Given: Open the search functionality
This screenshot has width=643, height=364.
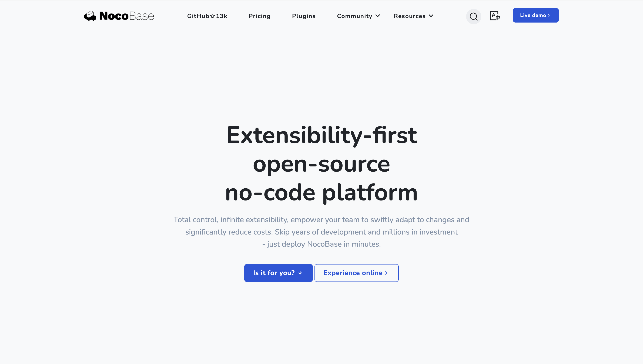Looking at the screenshot, I should point(473,16).
